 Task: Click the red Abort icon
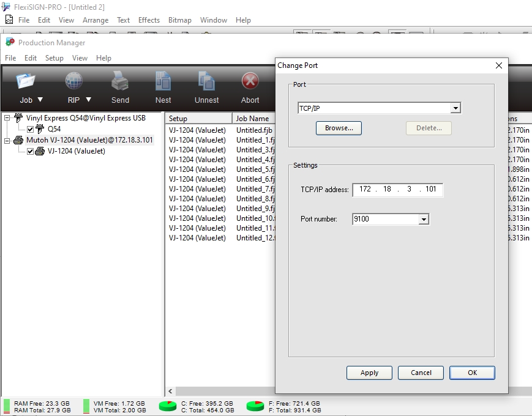click(x=250, y=81)
